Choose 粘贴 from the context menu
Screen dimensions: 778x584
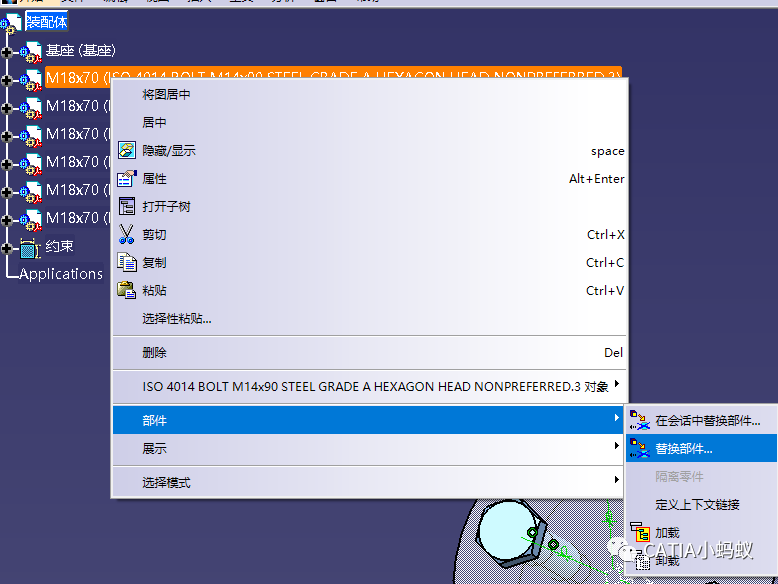370,290
